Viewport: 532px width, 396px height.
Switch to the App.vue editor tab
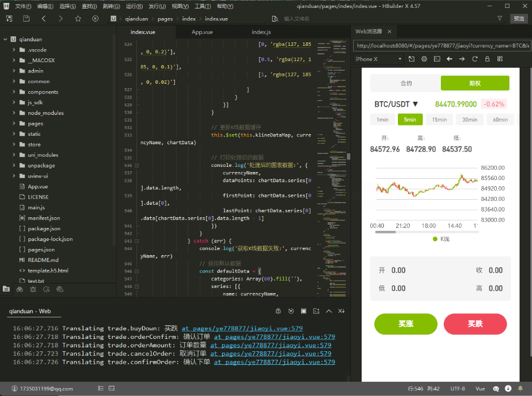point(202,32)
